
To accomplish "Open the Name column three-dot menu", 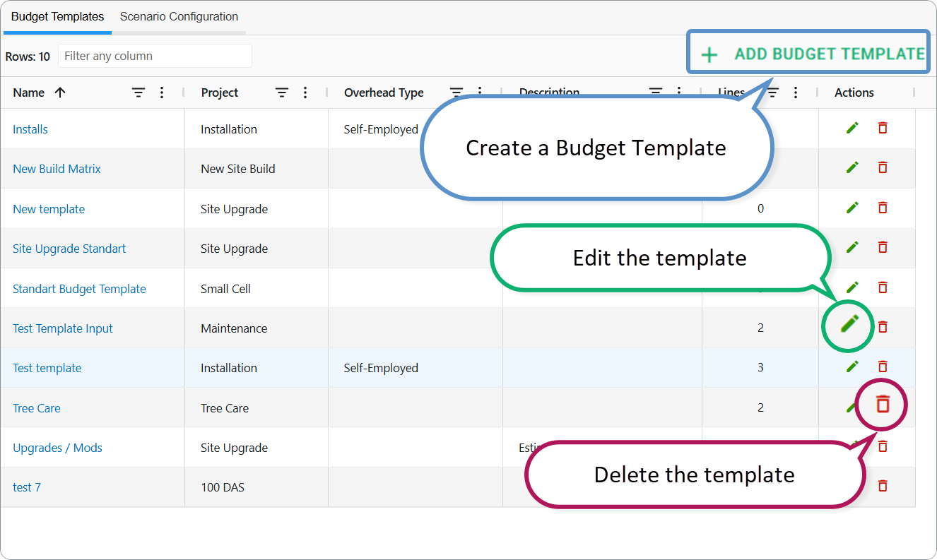I will 162,93.
